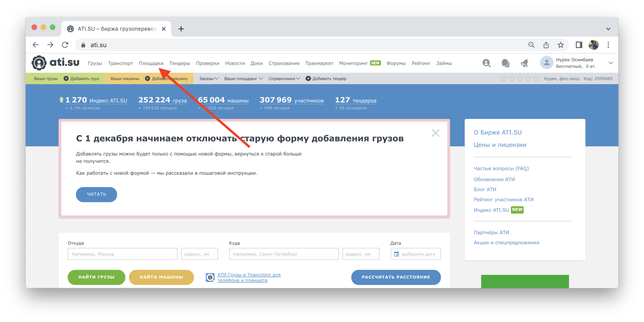Open Цены и лицензии link
Viewport: 644px width, 322px height.
pos(500,145)
